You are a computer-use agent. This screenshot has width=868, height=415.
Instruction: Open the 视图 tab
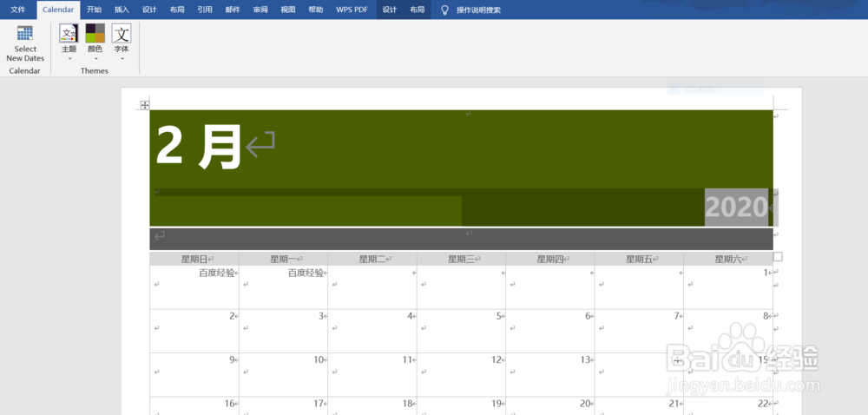click(x=288, y=10)
